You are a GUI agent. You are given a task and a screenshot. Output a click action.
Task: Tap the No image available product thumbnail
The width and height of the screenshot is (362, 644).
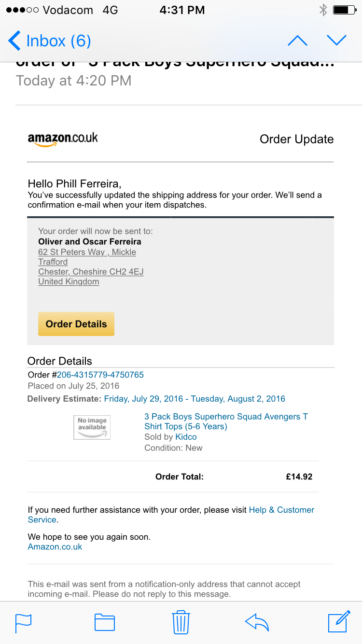tap(92, 427)
